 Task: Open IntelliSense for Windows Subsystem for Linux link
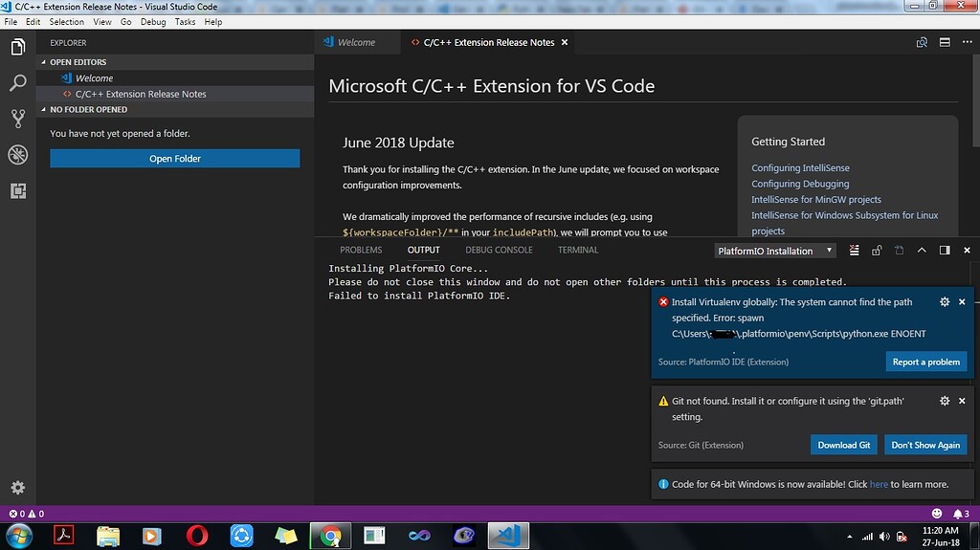coord(844,215)
